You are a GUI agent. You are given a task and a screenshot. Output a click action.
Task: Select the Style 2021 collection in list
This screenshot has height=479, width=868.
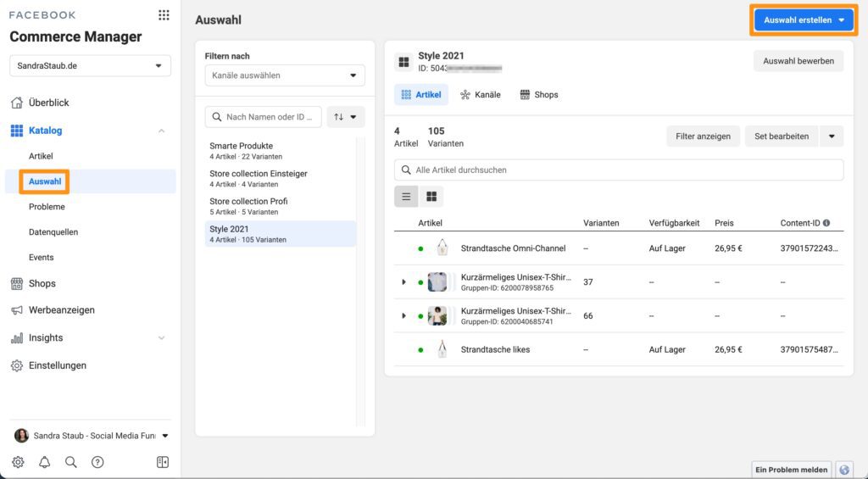pos(281,234)
